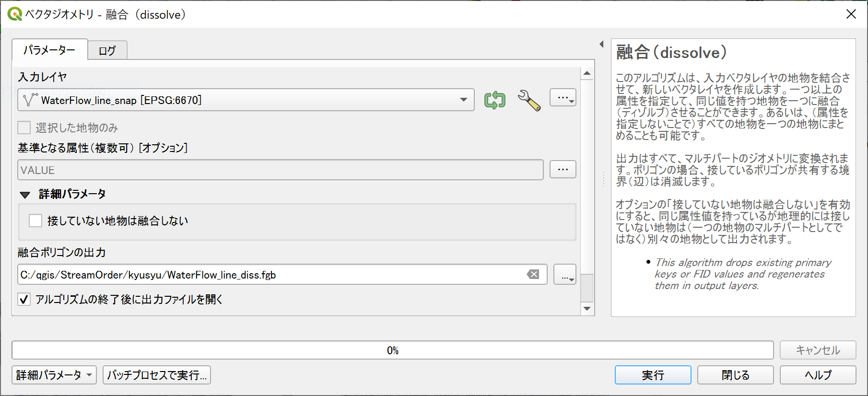Click the parameters panel scrollbar thumb

coord(587,287)
